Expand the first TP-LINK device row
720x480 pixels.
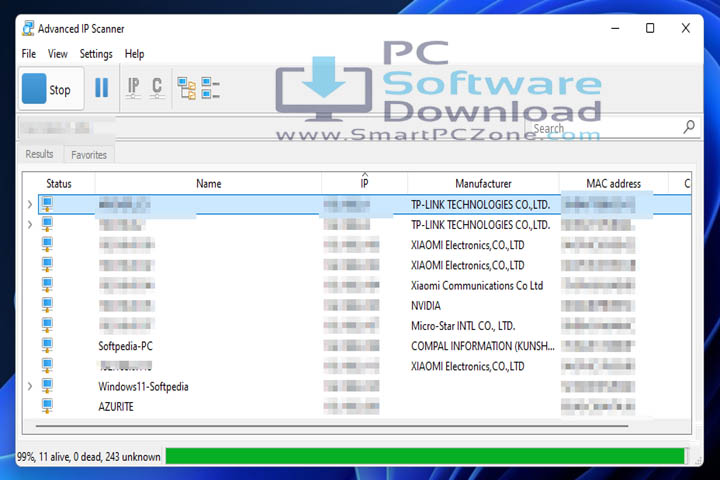coord(30,204)
